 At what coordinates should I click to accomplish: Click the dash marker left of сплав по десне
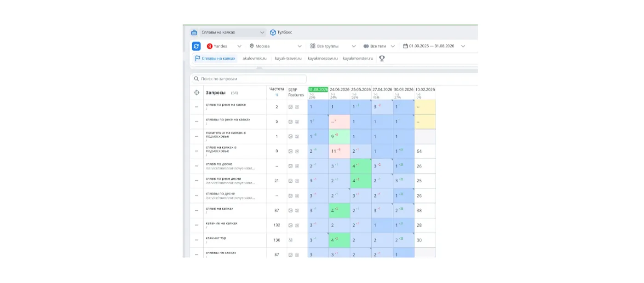[196, 166]
